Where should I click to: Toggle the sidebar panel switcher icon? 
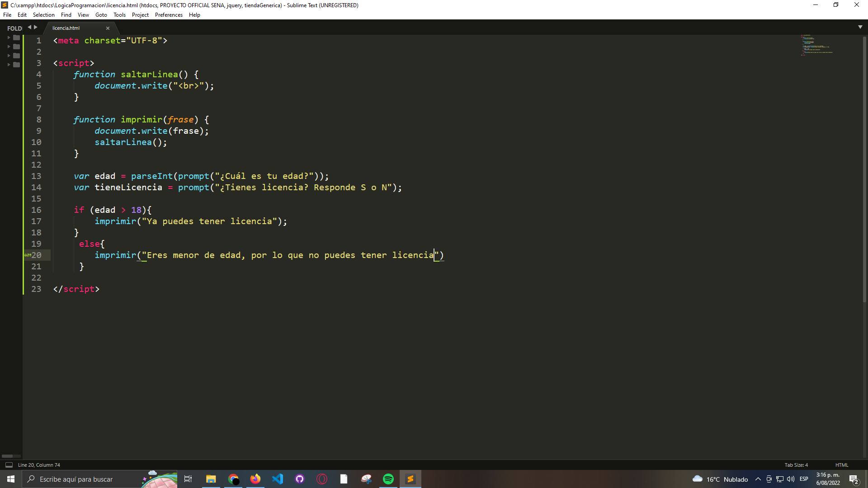pyautogui.click(x=9, y=465)
